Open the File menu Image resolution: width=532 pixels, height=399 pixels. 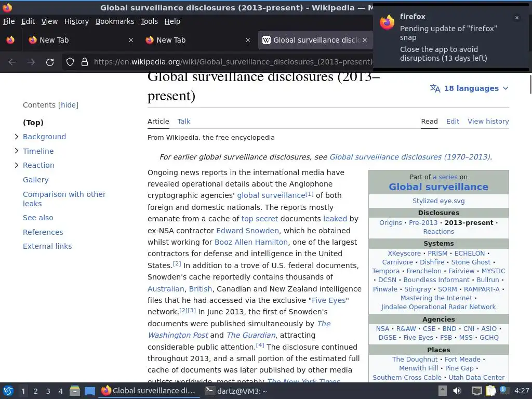(x=9, y=21)
